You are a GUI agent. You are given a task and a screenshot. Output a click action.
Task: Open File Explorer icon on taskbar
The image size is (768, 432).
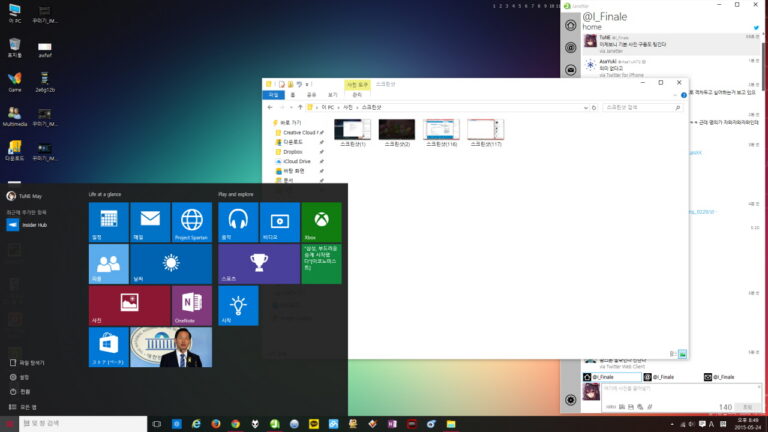(451, 424)
